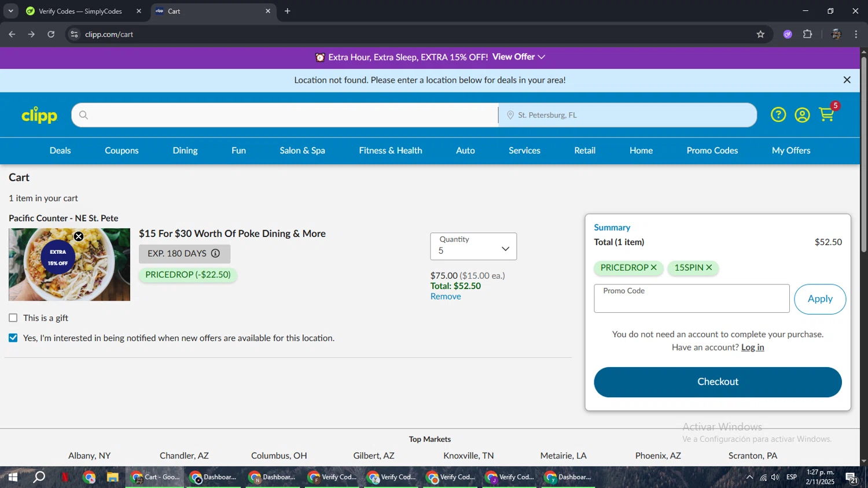Open Columbus, OH market link
The image size is (868, 488).
[x=279, y=456]
